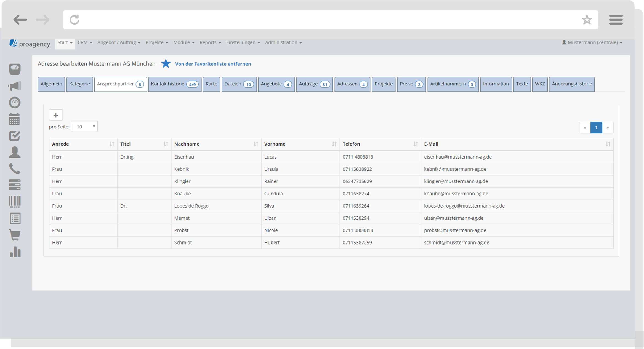644x349 pixels.
Task: Click Von der Favoritenliste entfernen link
Action: [213, 64]
